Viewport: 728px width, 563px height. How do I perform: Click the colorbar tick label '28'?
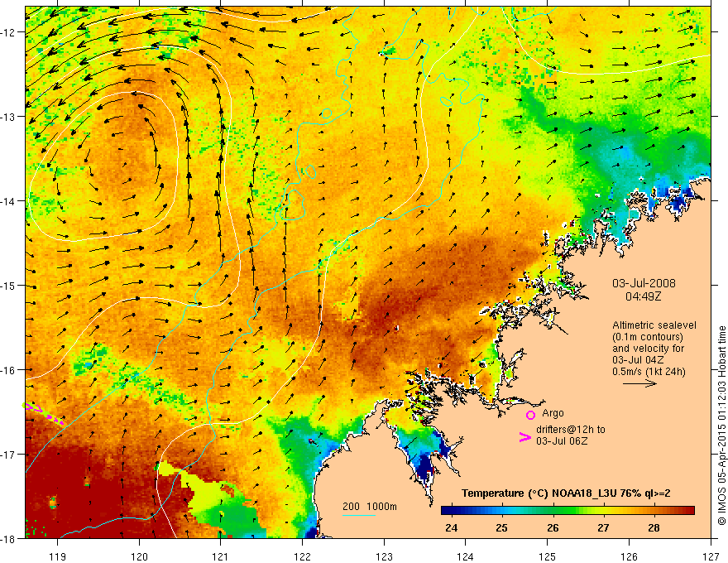(654, 527)
